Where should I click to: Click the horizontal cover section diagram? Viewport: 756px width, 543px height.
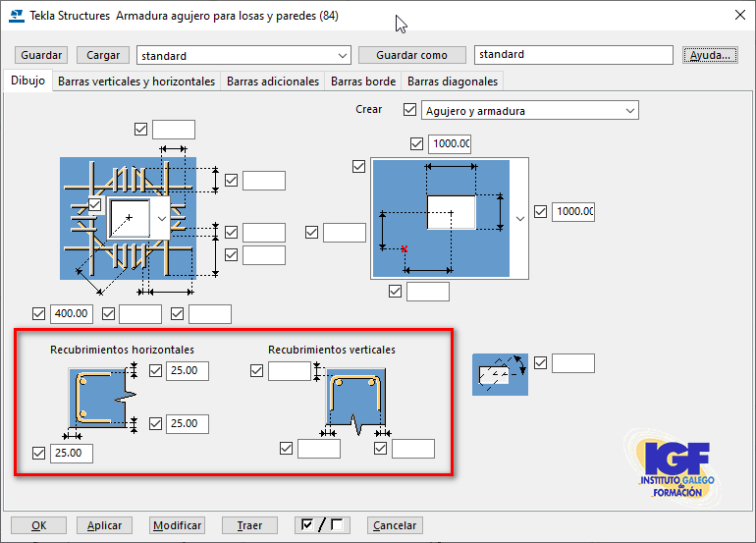[101, 397]
